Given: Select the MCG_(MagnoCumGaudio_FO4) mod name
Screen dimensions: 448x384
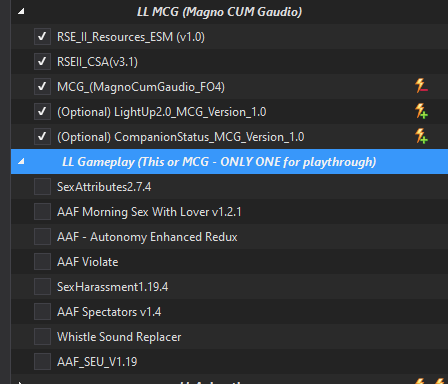Looking at the screenshot, I should pyautogui.click(x=141, y=87).
